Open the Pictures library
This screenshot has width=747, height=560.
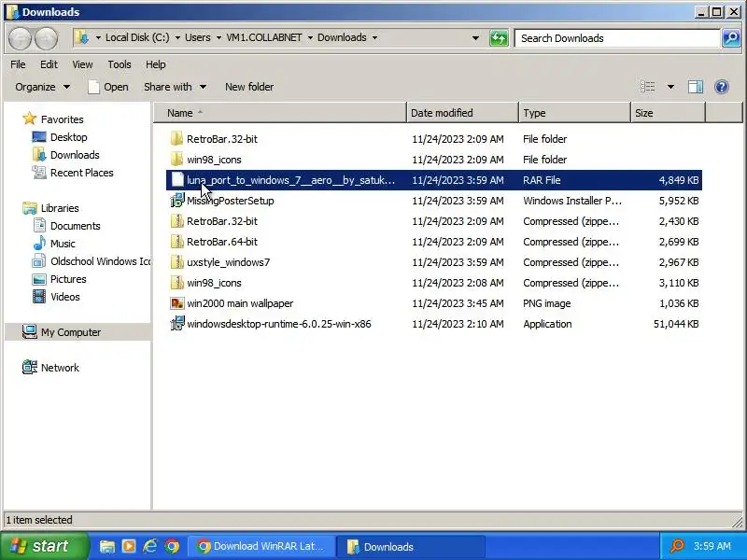[x=68, y=279]
